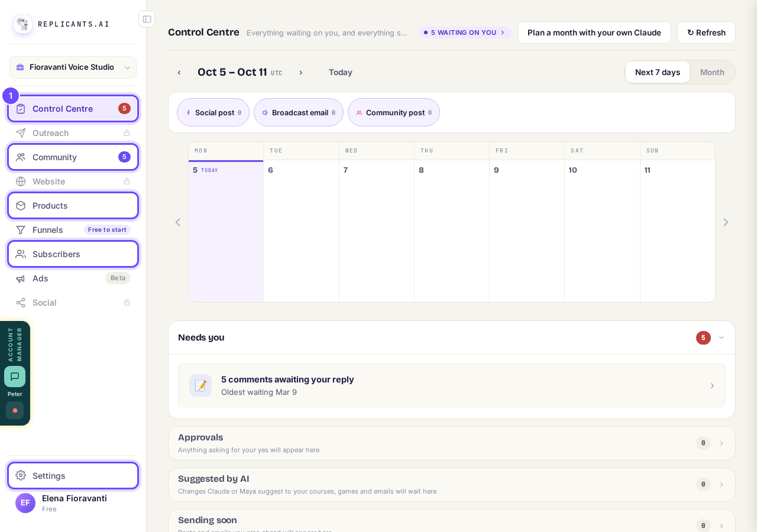Open Control Centre in the sidebar
757x532 pixels.
click(x=73, y=109)
